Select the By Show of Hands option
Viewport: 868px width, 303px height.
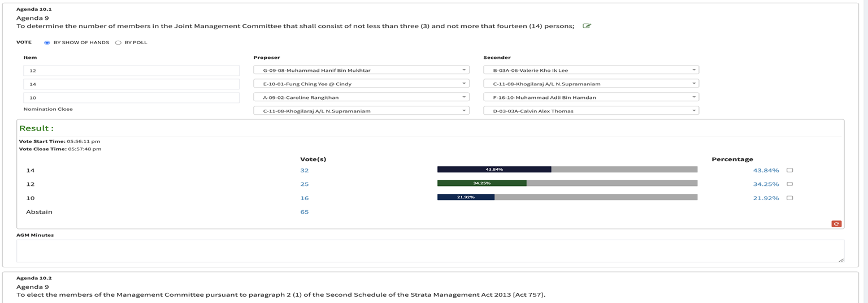pyautogui.click(x=47, y=42)
